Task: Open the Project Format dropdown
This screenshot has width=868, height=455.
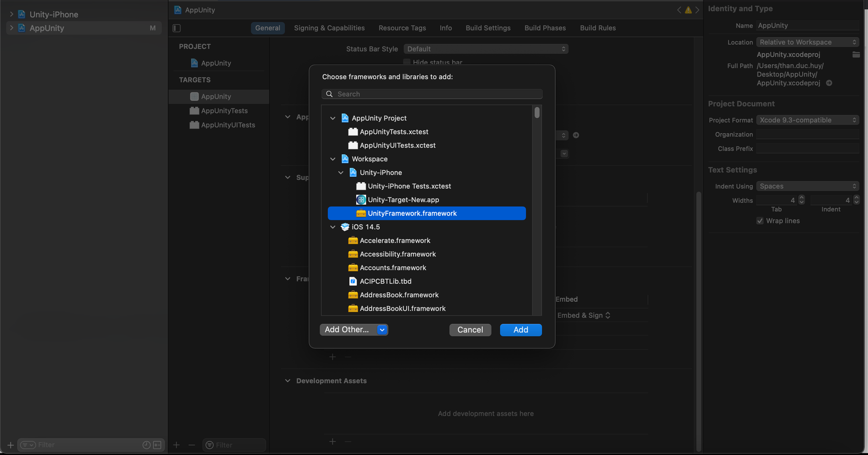Action: (x=807, y=120)
